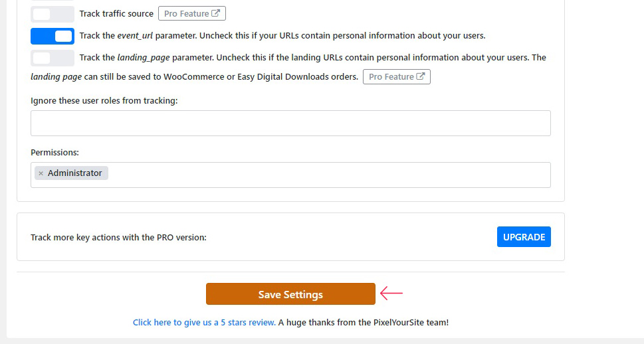Screen dimensions: 644x344
Task: Save Settings using the orange button
Action: tap(290, 294)
